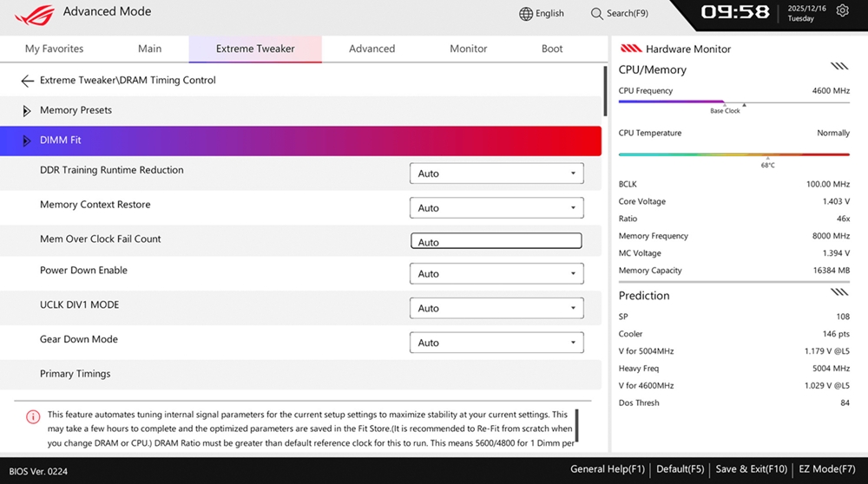The height and width of the screenshot is (484, 868).
Task: Click the stripe icon beside Prediction heading
Action: pos(838,293)
